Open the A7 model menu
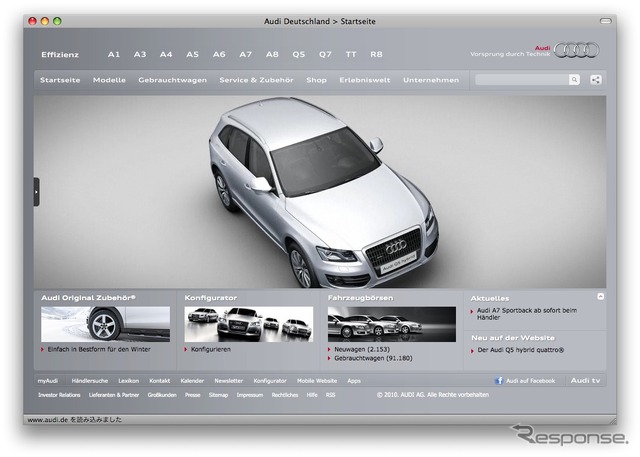 [245, 54]
